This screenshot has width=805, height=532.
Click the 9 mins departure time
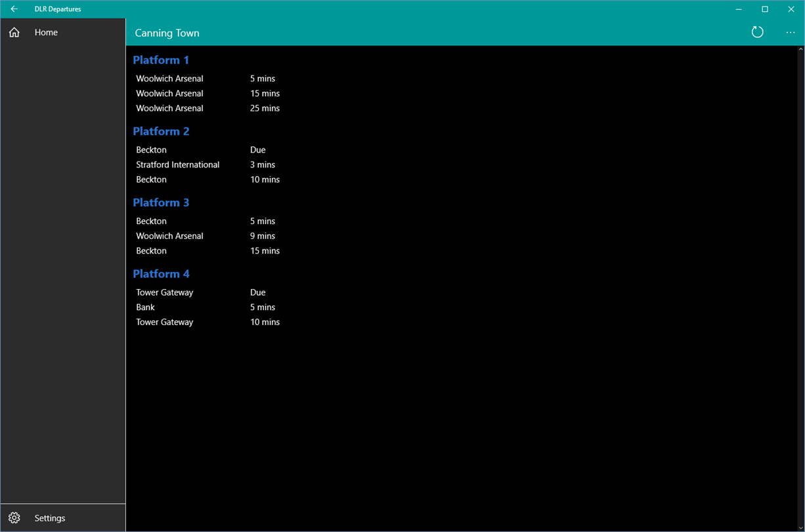263,236
